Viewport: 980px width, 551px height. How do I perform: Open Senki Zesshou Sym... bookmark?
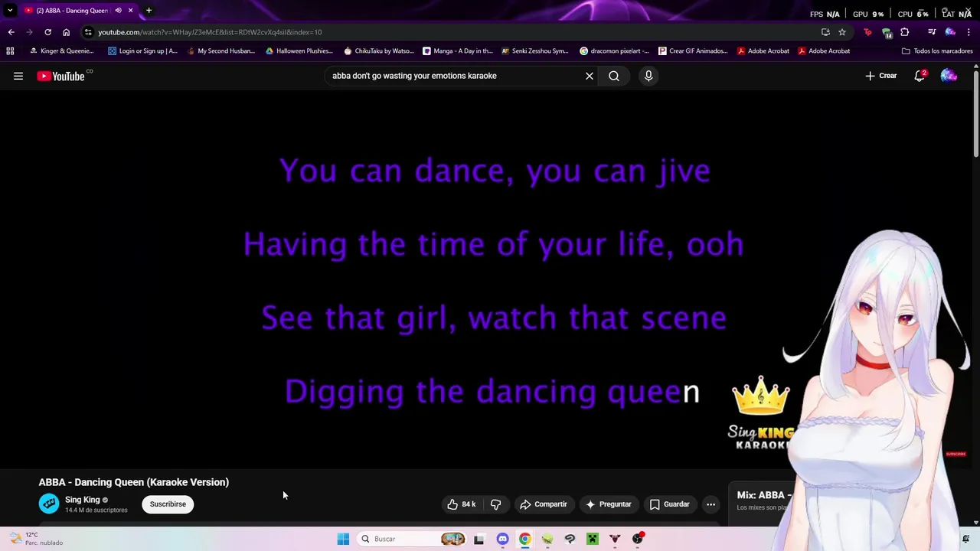[x=535, y=51]
